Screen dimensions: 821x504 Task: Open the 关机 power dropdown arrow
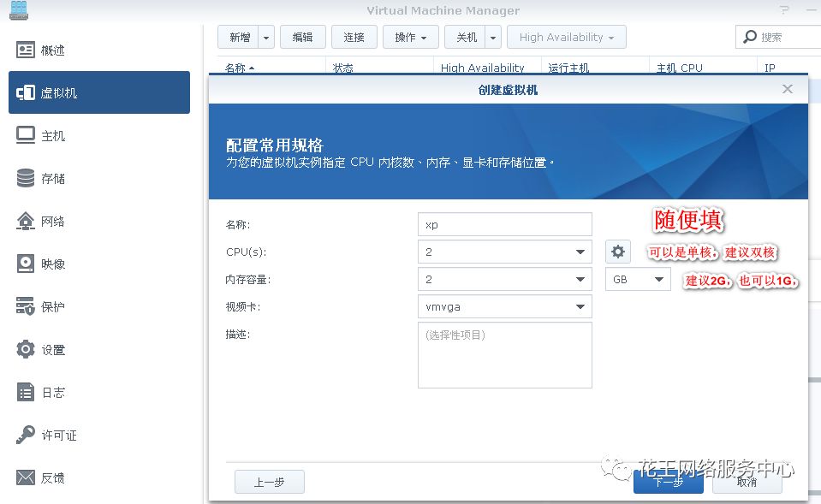(x=492, y=37)
